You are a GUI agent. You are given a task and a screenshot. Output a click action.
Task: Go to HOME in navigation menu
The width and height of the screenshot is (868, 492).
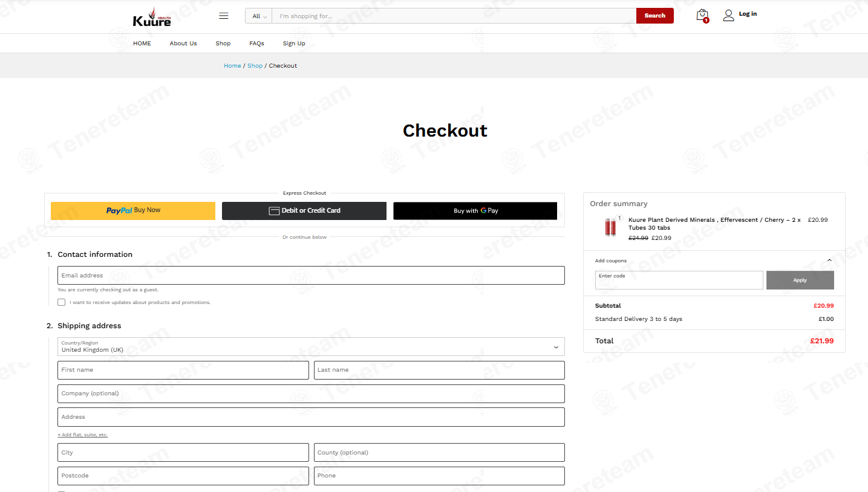click(142, 44)
